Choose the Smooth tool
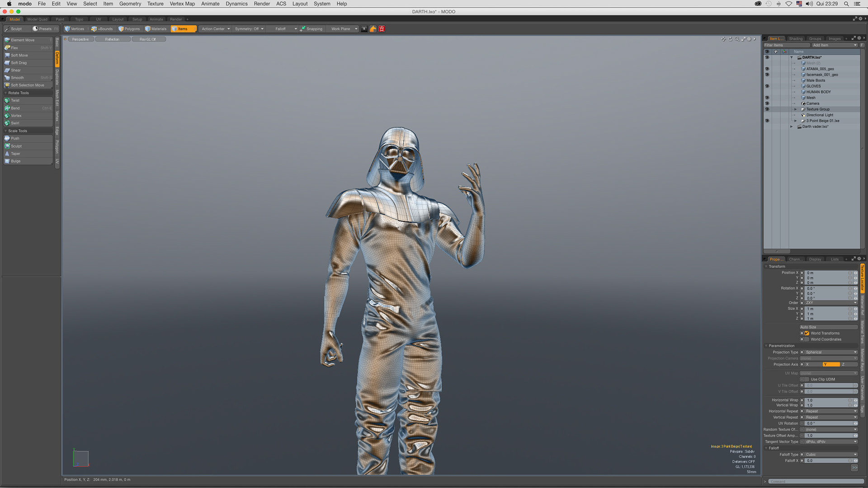 click(28, 78)
